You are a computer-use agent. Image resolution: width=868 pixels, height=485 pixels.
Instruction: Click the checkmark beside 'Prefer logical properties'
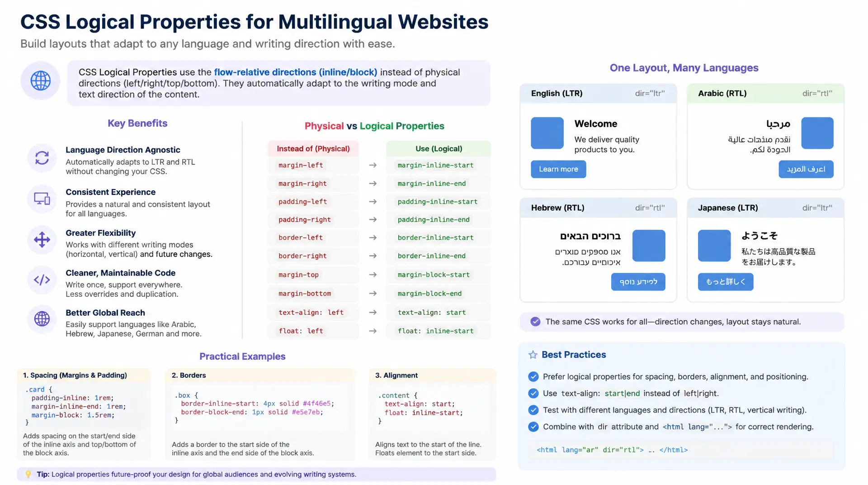533,377
